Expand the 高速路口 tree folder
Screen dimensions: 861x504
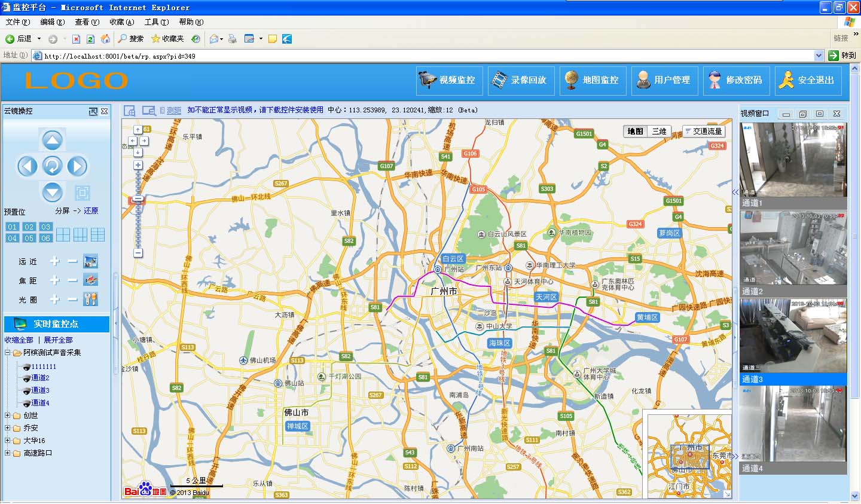[x=8, y=453]
